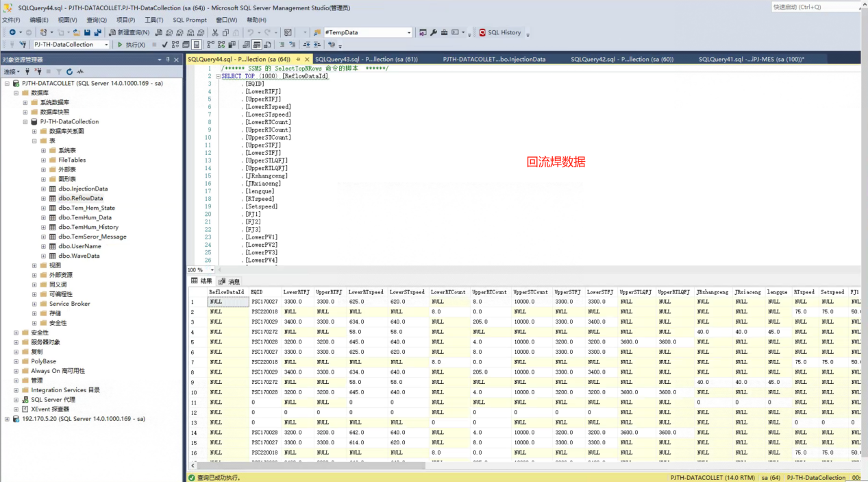Click the Refresh icon in Object Explorer toolbar
Viewport: 868px width, 482px height.
[69, 71]
